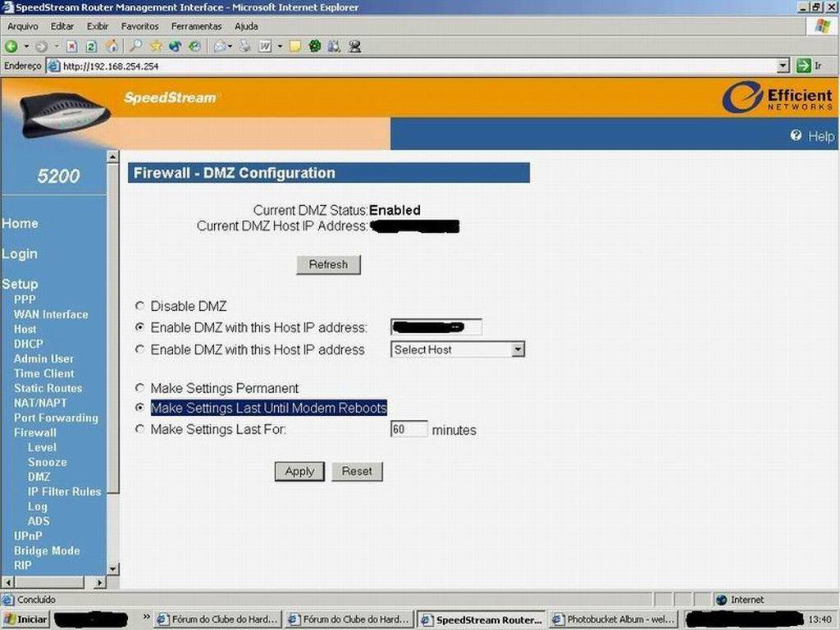This screenshot has width=840, height=630.
Task: Click the sidebar vertical scrollbar thumb
Action: click(112, 328)
